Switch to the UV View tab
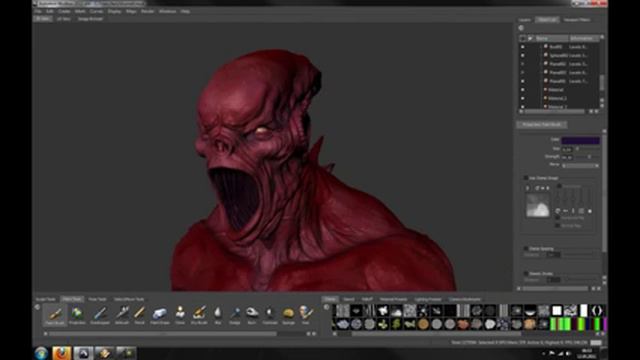Screen dimensions: 640x360 [x=64, y=19]
